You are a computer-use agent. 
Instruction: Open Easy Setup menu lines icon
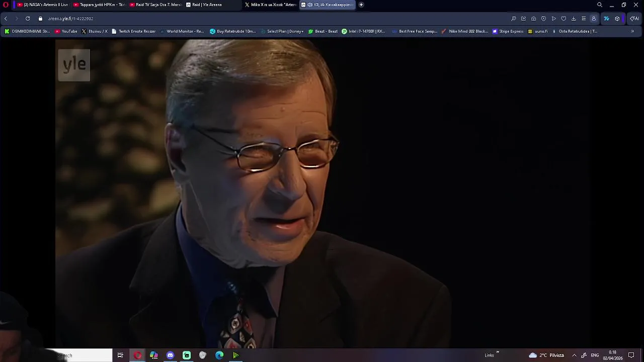(584, 19)
